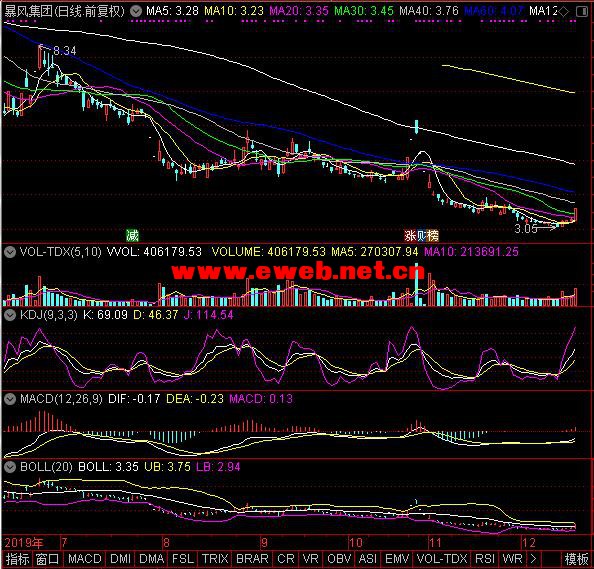Select the 指标 tab at bottom
Image resolution: width=594 pixels, height=569 pixels.
17,559
